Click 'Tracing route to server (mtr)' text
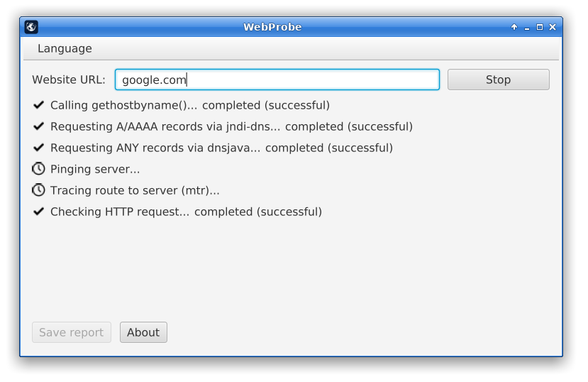This screenshot has height=382, width=588. point(135,190)
